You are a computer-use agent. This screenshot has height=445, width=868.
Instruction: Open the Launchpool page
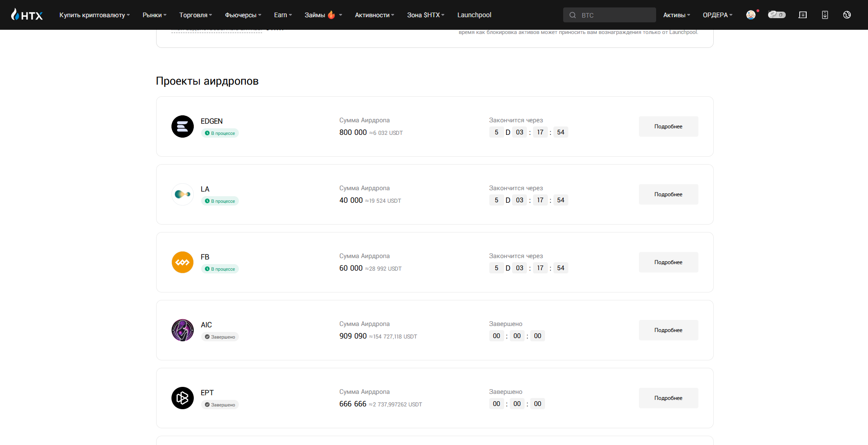(x=474, y=15)
